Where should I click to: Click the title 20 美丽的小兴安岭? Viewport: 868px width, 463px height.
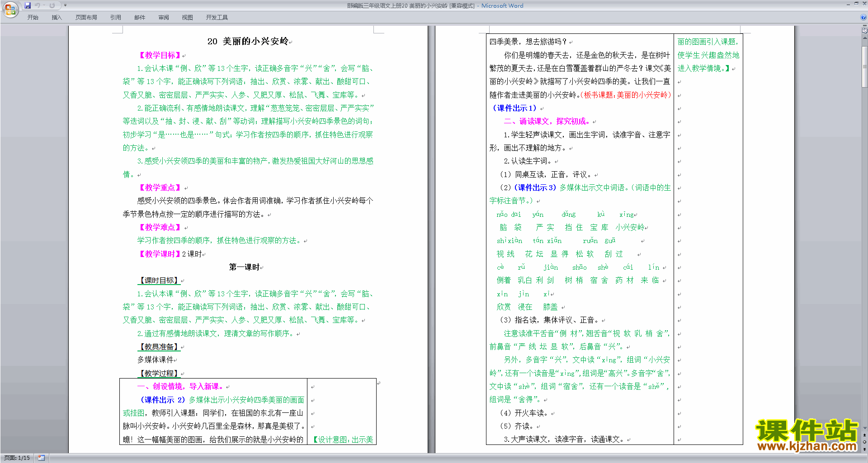coord(248,41)
